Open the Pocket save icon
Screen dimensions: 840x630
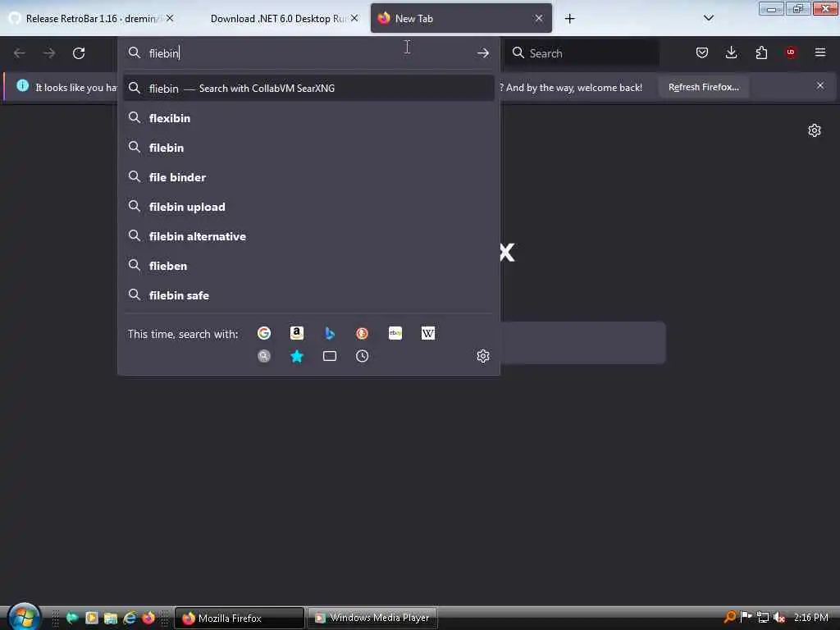pos(702,52)
